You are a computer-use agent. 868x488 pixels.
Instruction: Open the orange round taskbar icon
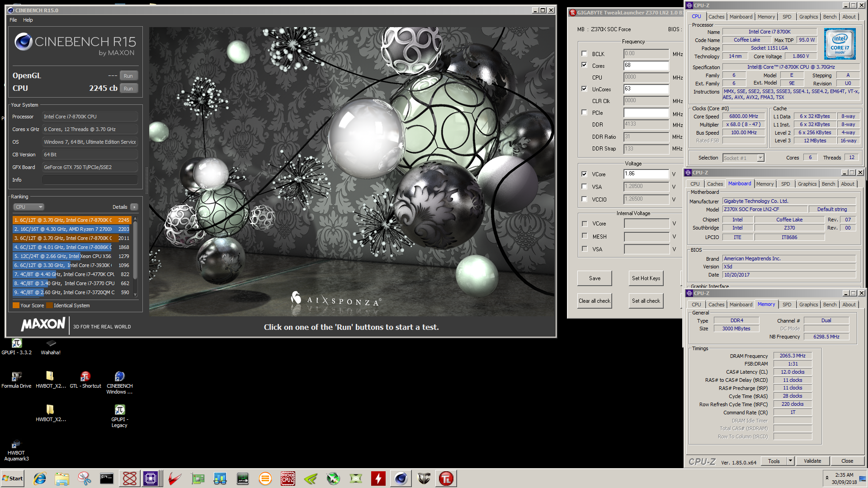[x=265, y=479]
